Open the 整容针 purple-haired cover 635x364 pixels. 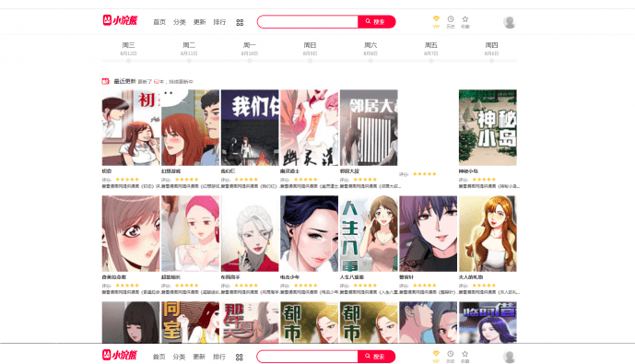pyautogui.click(x=428, y=234)
